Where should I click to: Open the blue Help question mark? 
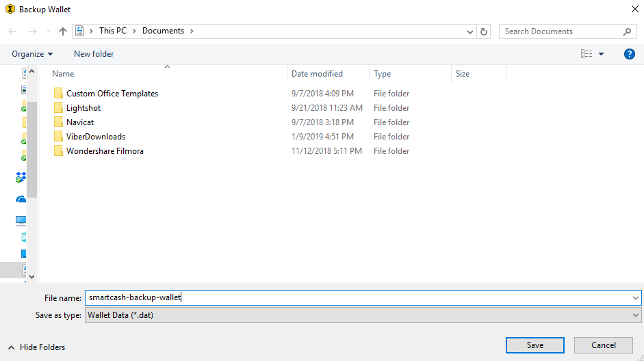(629, 54)
